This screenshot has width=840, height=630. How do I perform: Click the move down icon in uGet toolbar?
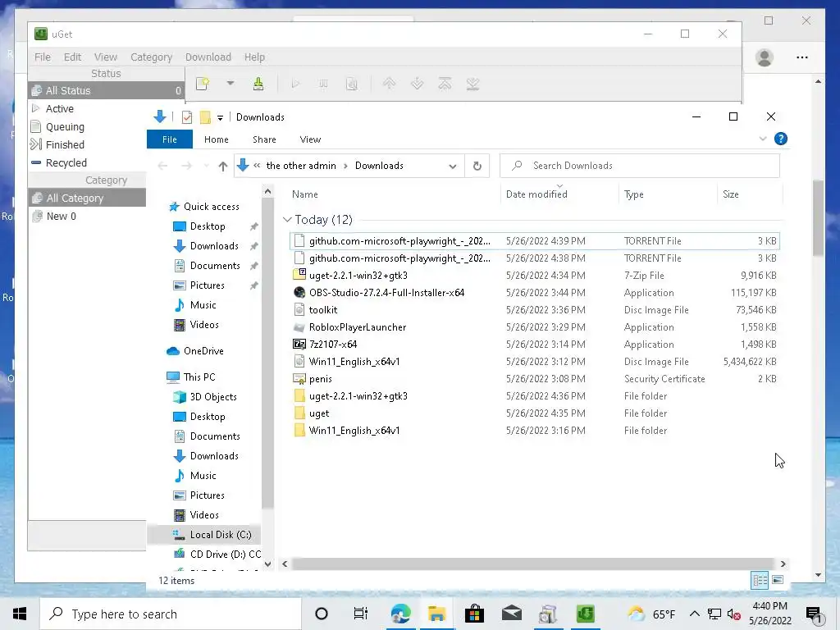pos(417,84)
